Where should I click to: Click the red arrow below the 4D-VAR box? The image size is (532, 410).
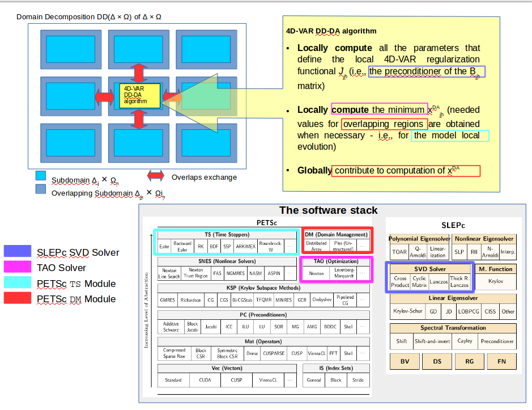(140, 120)
